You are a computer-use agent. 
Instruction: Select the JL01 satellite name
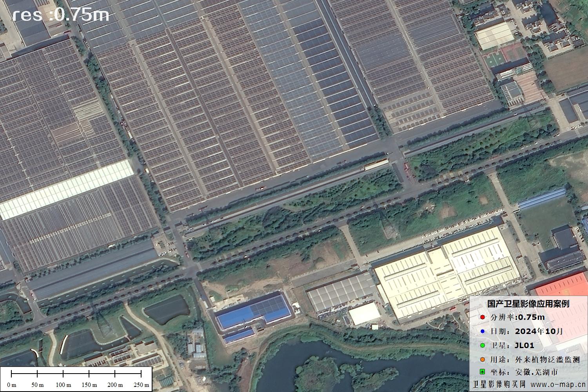click(524, 345)
